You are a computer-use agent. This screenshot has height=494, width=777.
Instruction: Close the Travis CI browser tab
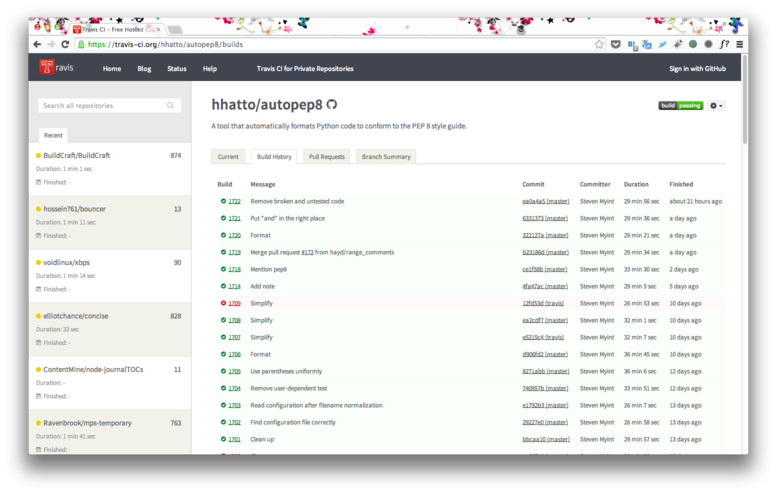point(159,30)
